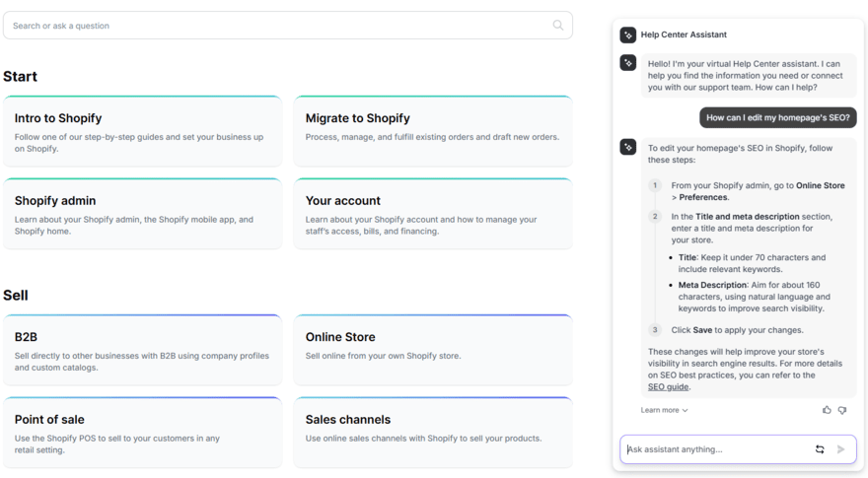Click the 'Online Store > Preferences' step text
Image resolution: width=868 pixels, height=478 pixels.
[x=759, y=191]
